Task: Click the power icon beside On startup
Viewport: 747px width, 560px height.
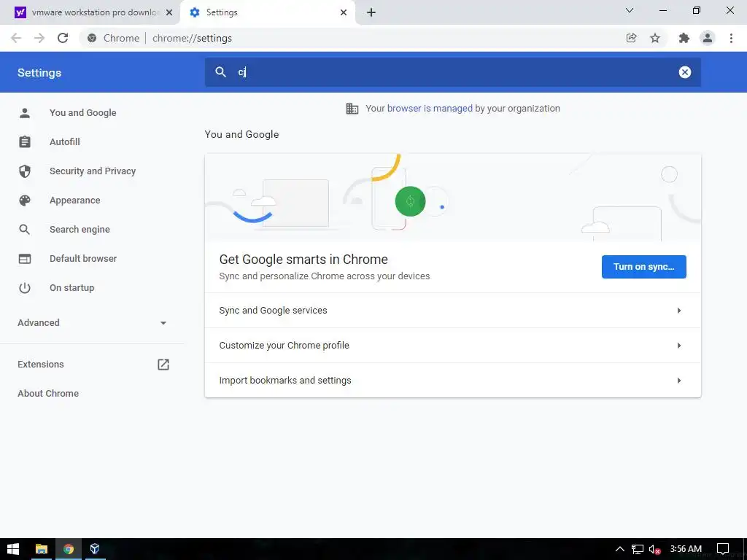Action: tap(25, 287)
